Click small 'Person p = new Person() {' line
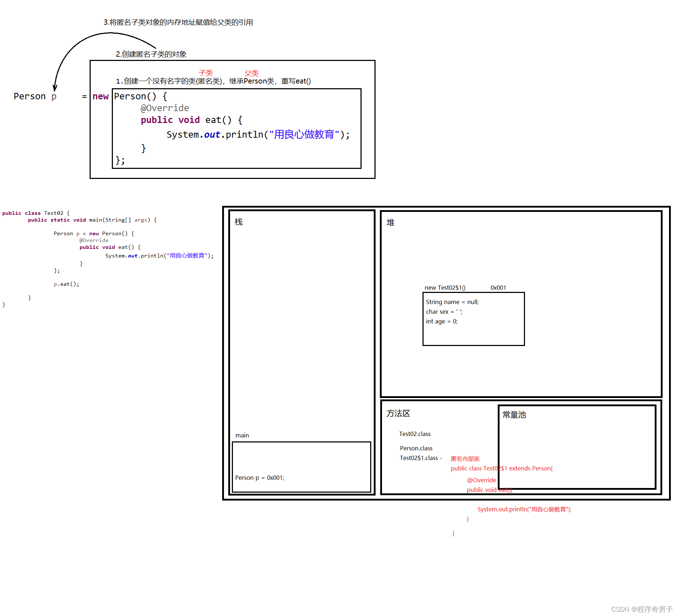The image size is (678, 616). click(94, 233)
